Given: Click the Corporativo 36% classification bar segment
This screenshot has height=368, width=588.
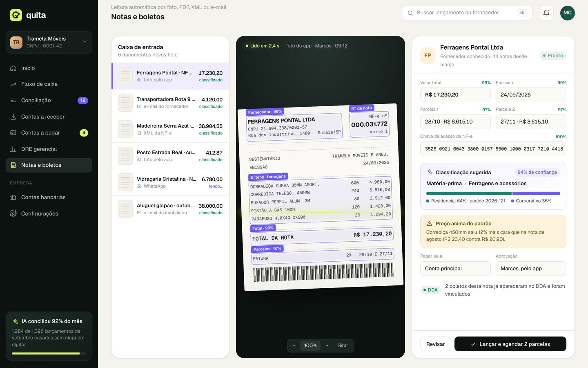Looking at the screenshot, I should pyautogui.click(x=537, y=193).
